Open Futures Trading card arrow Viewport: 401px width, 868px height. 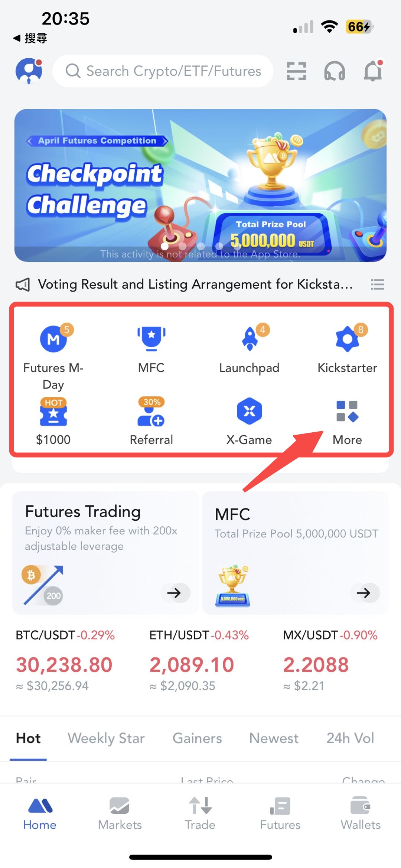tap(175, 592)
